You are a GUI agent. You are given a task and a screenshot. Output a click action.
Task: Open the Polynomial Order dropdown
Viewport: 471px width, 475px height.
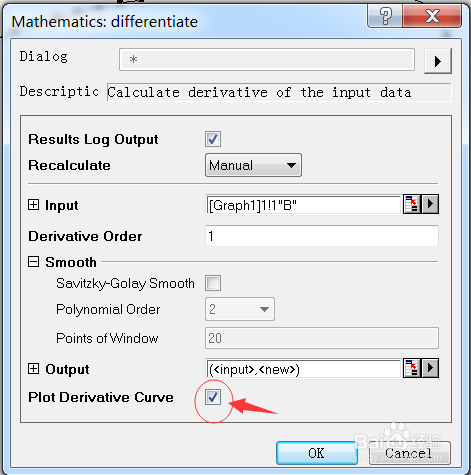240,309
